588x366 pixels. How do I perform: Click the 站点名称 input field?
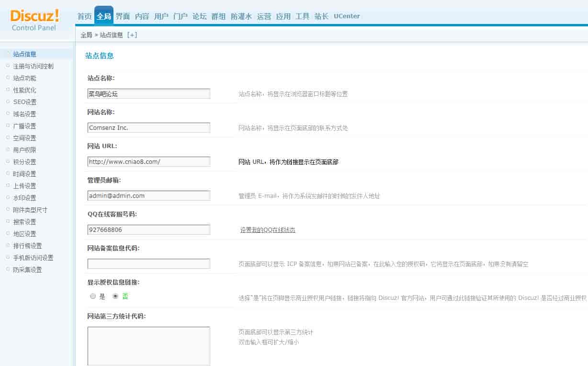(148, 94)
